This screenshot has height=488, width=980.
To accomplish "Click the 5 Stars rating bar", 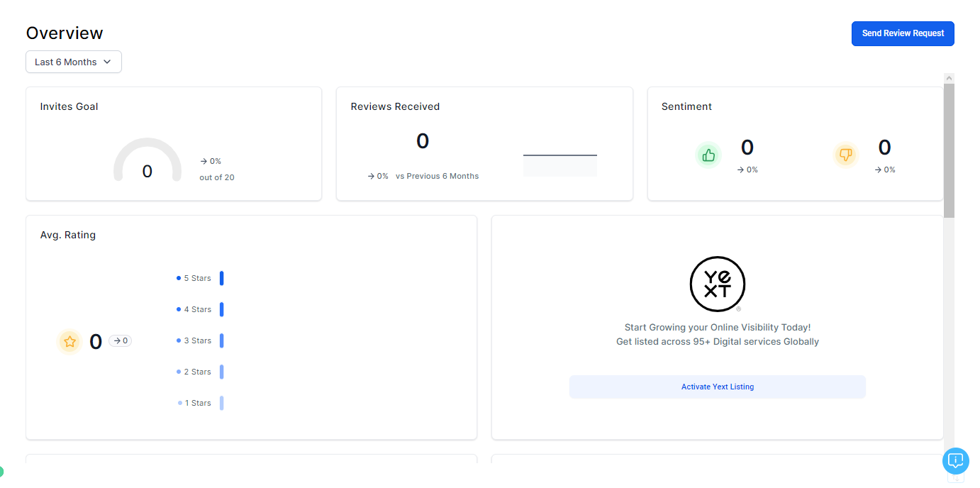I will point(222,278).
